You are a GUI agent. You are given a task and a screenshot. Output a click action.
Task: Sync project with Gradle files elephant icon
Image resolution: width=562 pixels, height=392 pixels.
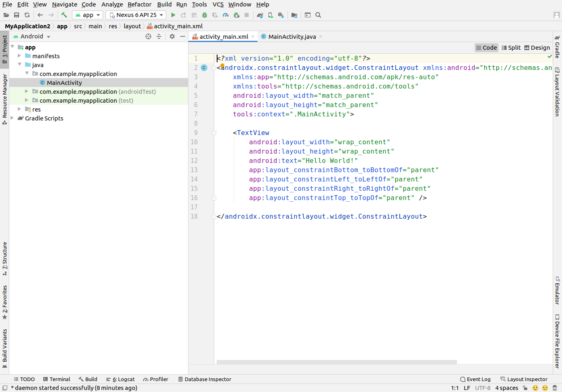tap(260, 15)
